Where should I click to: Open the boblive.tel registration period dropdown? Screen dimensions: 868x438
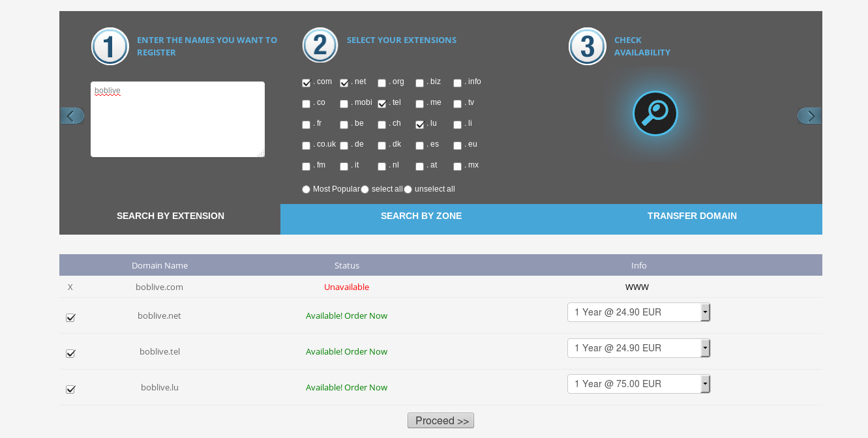point(638,348)
